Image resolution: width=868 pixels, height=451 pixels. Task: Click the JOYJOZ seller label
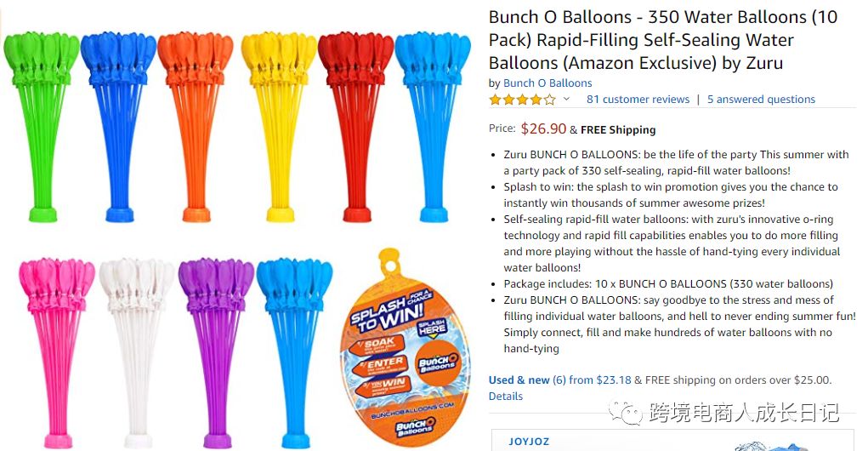point(529,442)
